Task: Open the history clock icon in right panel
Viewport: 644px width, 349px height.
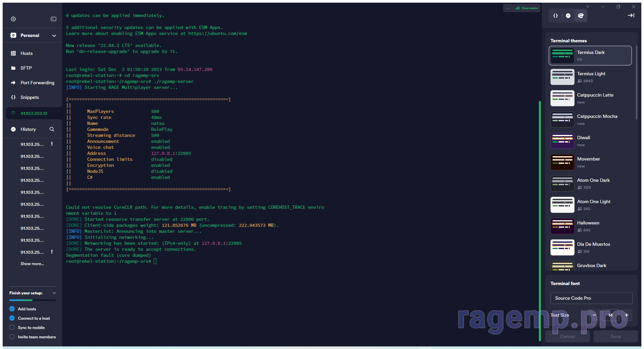Action: pyautogui.click(x=568, y=16)
